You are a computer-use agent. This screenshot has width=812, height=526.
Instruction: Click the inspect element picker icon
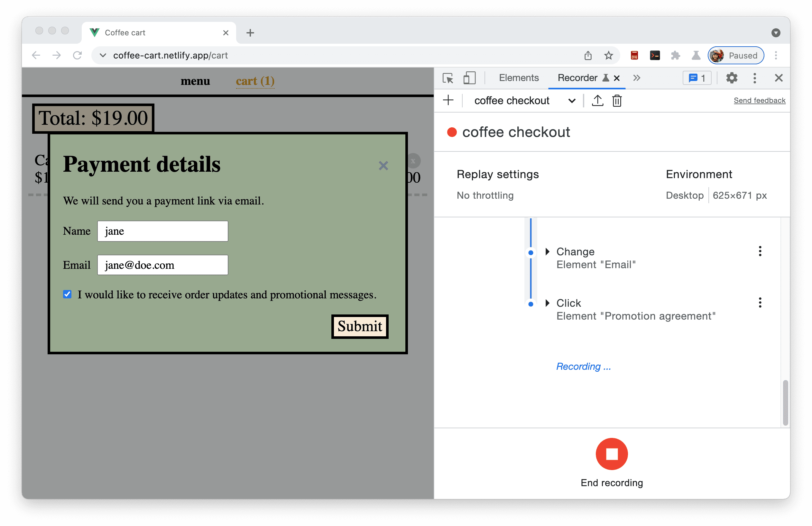[448, 77]
